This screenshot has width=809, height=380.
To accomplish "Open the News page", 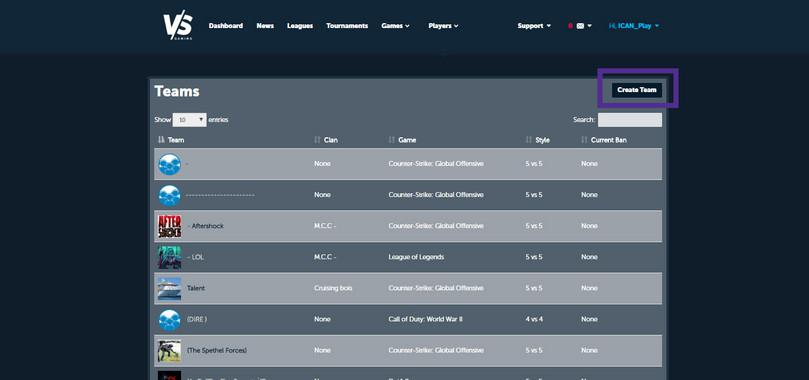I will pyautogui.click(x=265, y=26).
